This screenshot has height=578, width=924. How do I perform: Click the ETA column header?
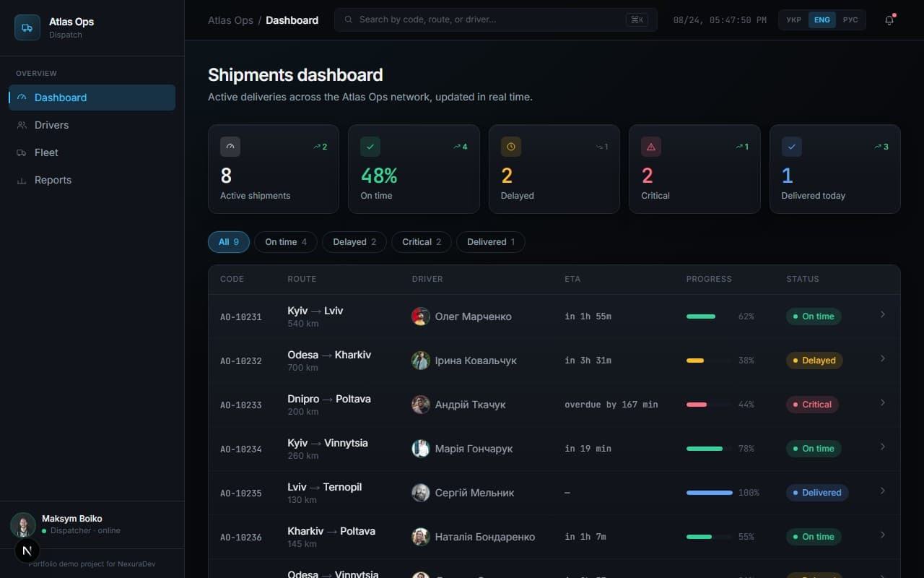point(572,279)
